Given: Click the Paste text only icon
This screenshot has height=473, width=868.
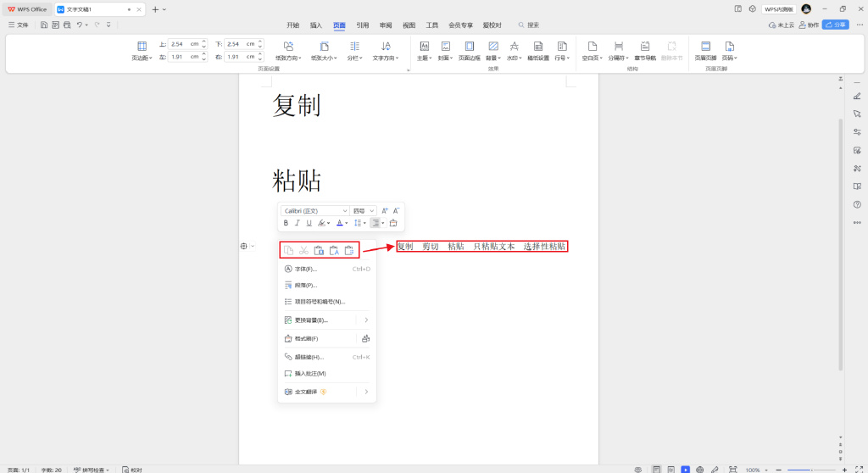Looking at the screenshot, I should click(x=334, y=250).
